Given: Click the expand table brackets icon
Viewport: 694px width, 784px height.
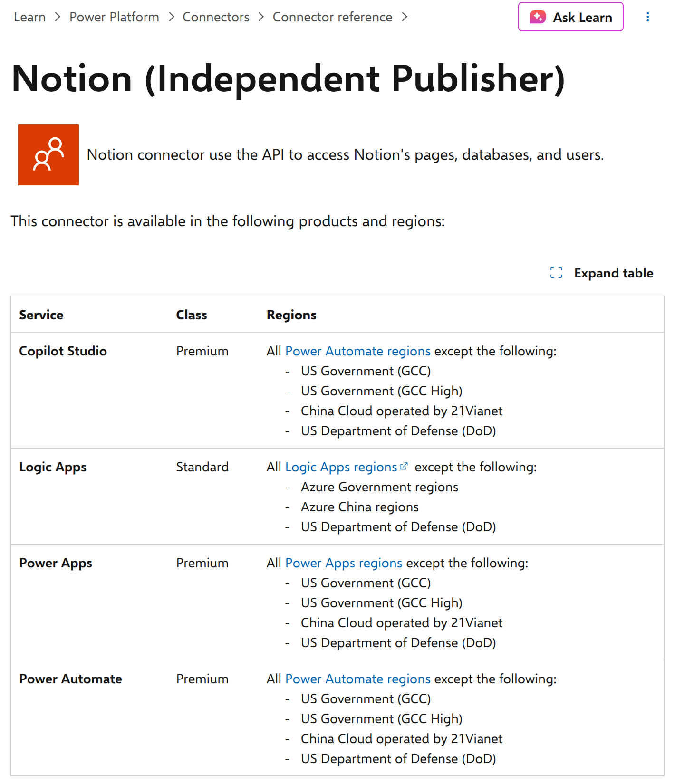Looking at the screenshot, I should pos(556,273).
